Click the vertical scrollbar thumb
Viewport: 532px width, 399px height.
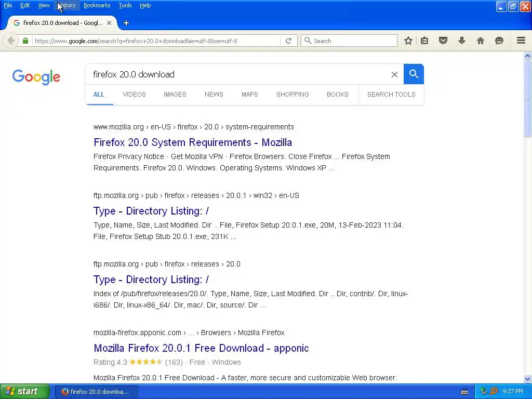(x=528, y=99)
